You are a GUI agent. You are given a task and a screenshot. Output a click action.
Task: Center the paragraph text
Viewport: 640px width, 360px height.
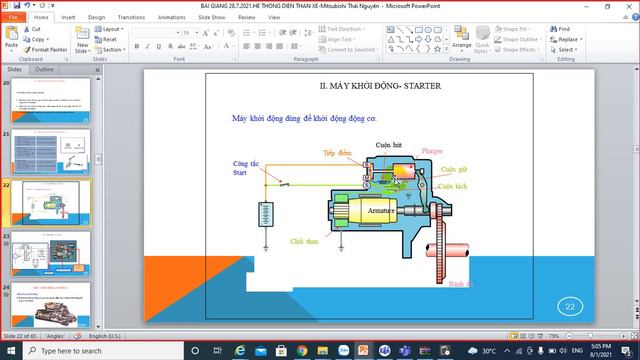tap(258, 46)
